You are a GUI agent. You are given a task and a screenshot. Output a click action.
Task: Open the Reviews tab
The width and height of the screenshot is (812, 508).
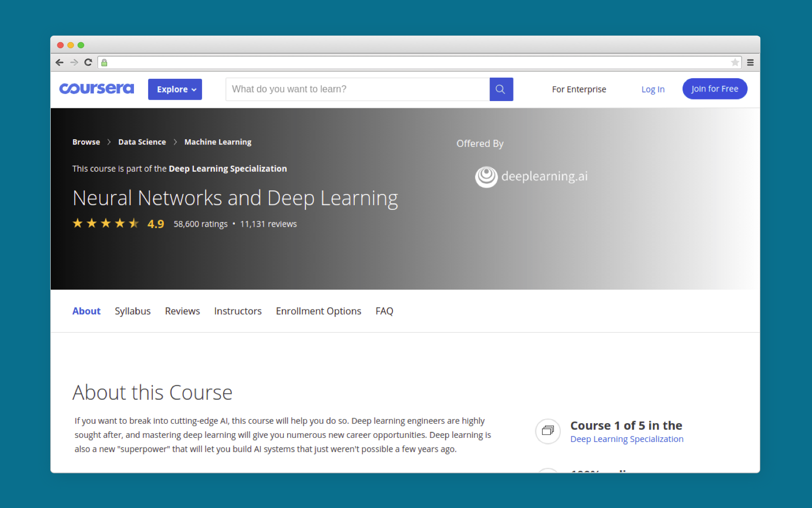(182, 311)
